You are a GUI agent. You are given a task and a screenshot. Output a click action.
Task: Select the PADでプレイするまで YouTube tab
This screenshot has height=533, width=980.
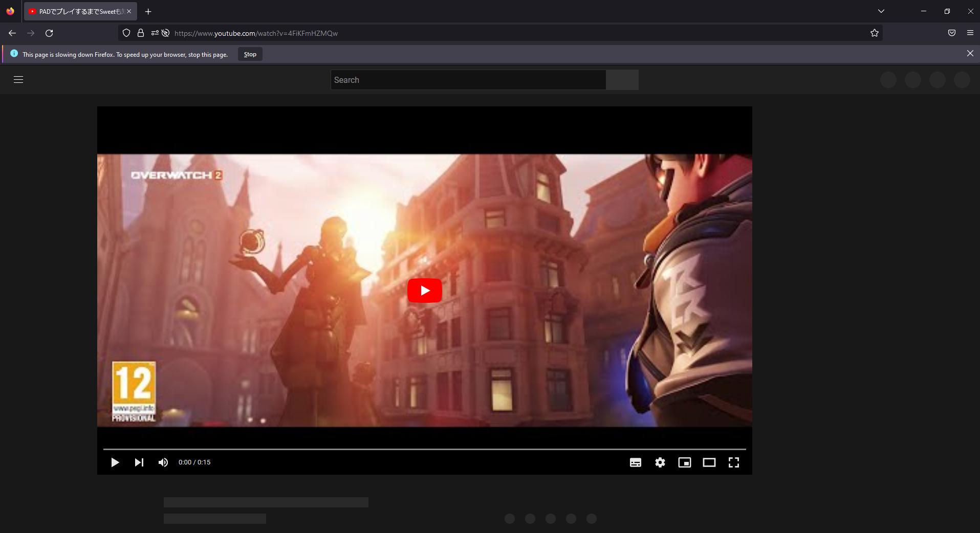coord(80,11)
